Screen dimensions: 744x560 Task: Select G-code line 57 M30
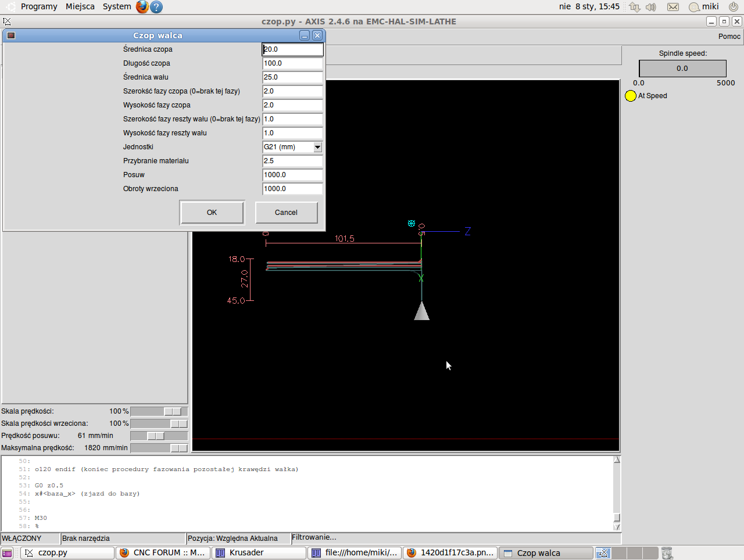click(x=41, y=518)
